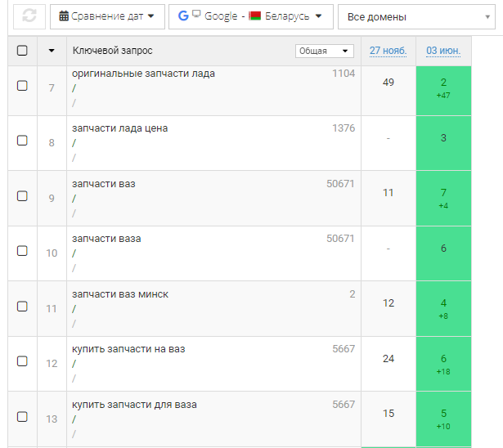Click keyword запчасти ваз минск

coord(120,294)
